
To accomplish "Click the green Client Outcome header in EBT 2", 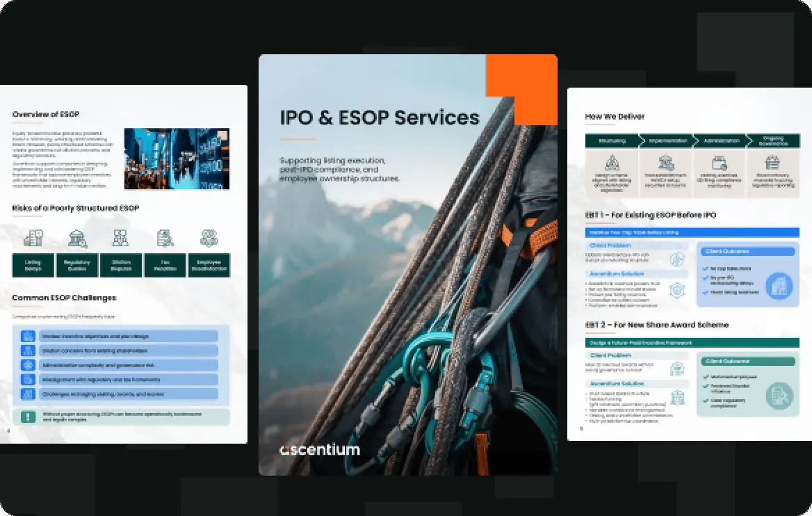I will (x=747, y=361).
